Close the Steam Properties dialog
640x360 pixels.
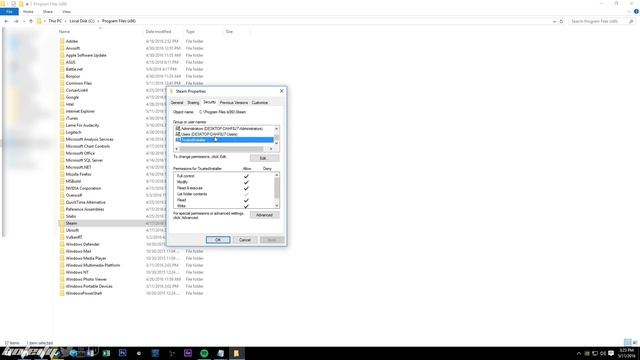(x=282, y=91)
